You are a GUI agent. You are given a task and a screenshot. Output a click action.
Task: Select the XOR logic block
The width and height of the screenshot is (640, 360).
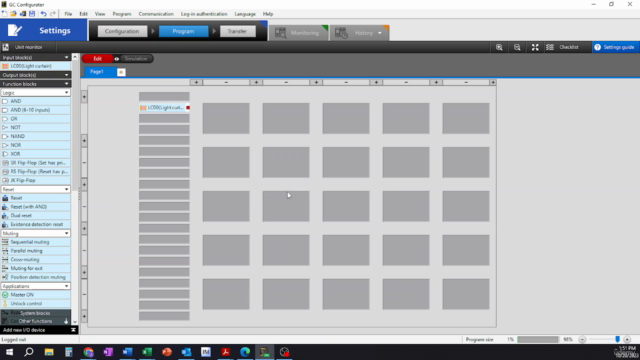(x=36, y=154)
